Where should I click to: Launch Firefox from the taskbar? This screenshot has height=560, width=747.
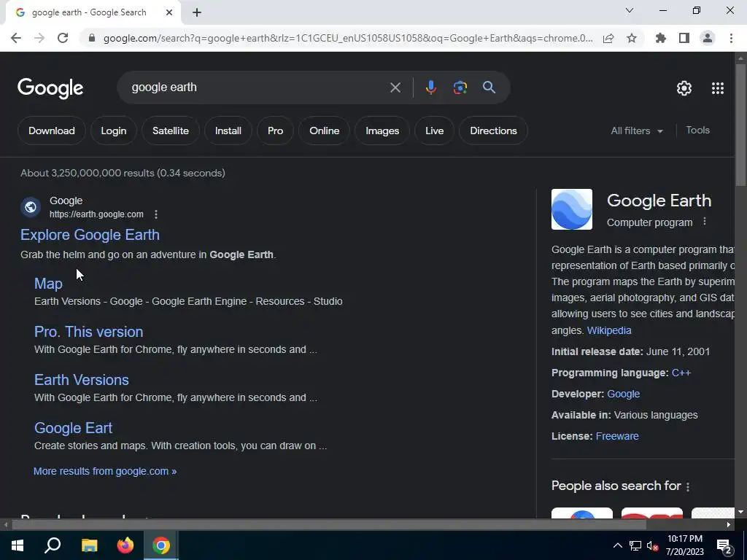(125, 545)
